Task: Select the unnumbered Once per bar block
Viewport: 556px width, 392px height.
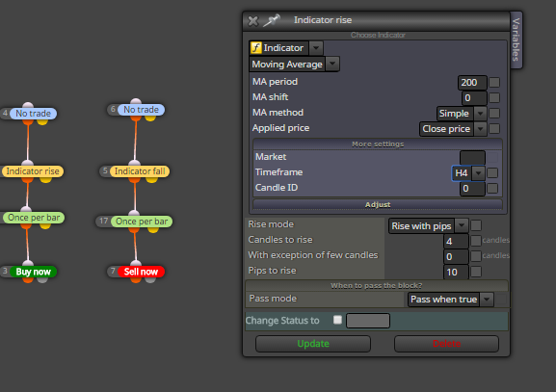Action: (x=34, y=218)
